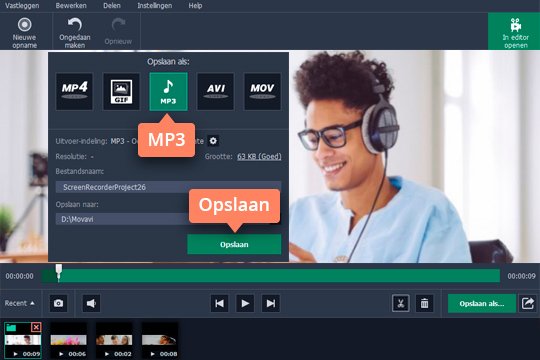This screenshot has height=360, width=540.
Task: Open the 63 KB (Goed) size link
Action: pyautogui.click(x=259, y=156)
